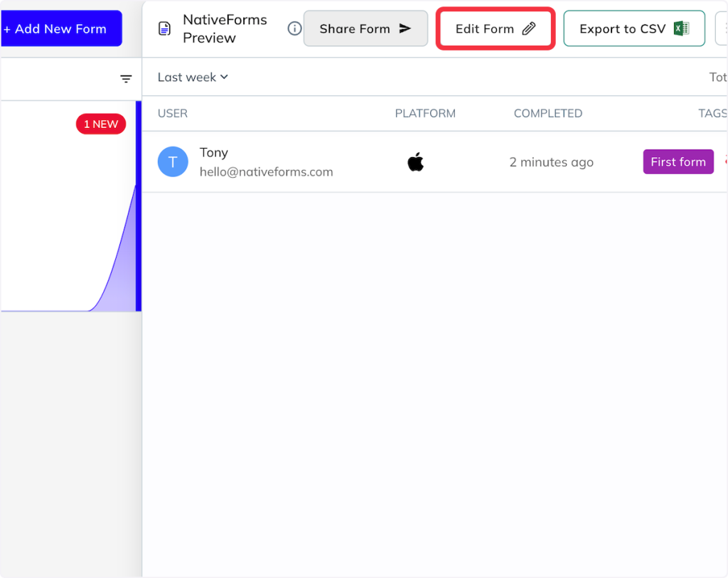Click the hello@nativeforms.com email address
The height and width of the screenshot is (578, 728).
click(x=266, y=172)
